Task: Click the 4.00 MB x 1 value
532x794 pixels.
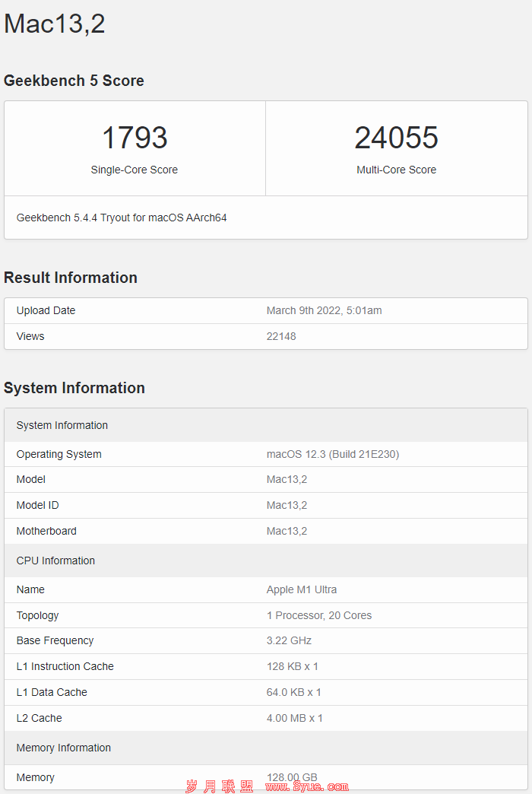Action: [295, 718]
